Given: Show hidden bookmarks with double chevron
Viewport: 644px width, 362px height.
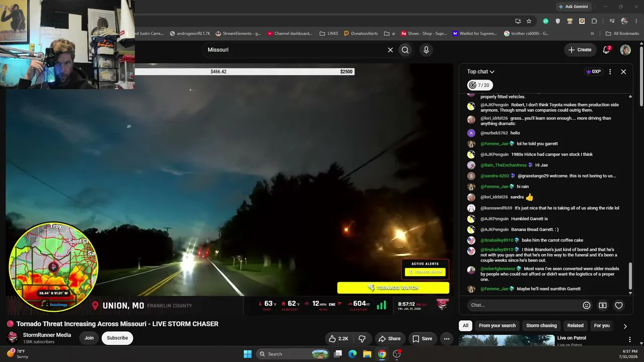Looking at the screenshot, I should (592, 34).
